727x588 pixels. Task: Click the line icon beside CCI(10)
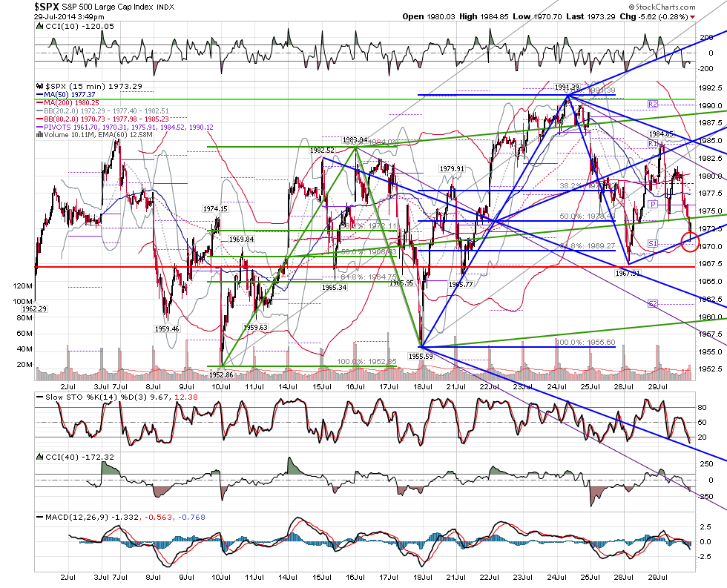[x=40, y=27]
